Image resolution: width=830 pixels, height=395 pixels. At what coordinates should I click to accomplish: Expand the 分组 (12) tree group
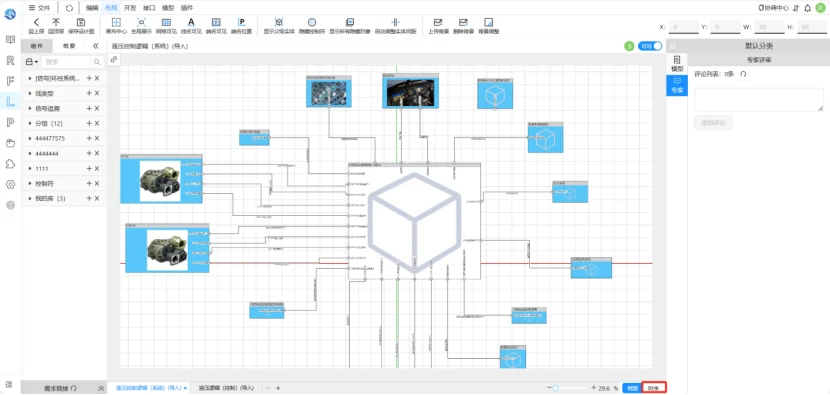(30, 123)
